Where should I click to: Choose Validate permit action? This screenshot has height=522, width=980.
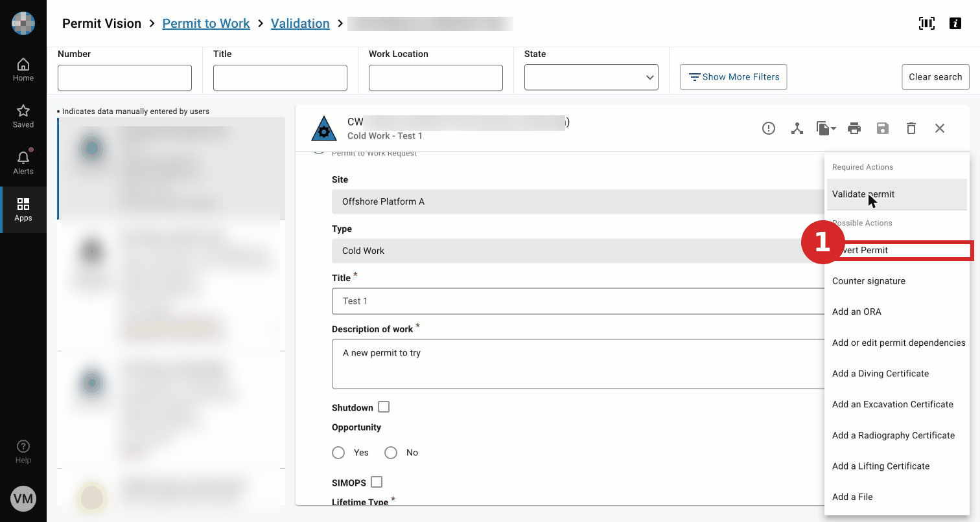click(897, 194)
